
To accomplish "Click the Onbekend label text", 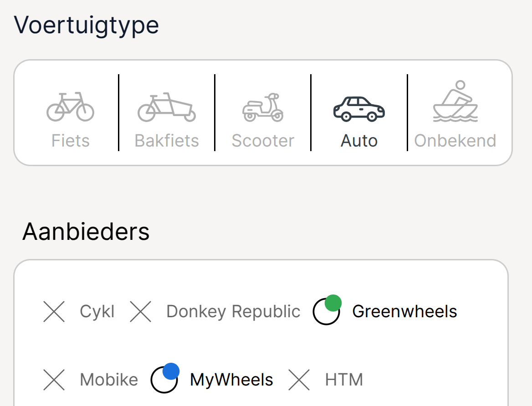I will click(x=455, y=141).
